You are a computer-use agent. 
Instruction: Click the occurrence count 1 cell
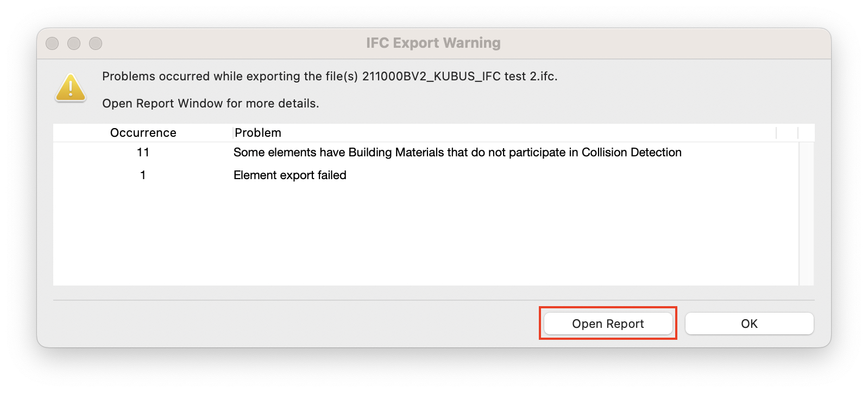[143, 175]
